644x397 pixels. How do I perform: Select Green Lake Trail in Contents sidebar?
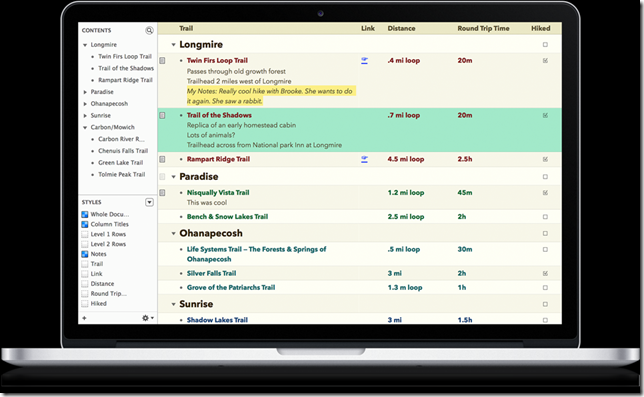(x=120, y=163)
